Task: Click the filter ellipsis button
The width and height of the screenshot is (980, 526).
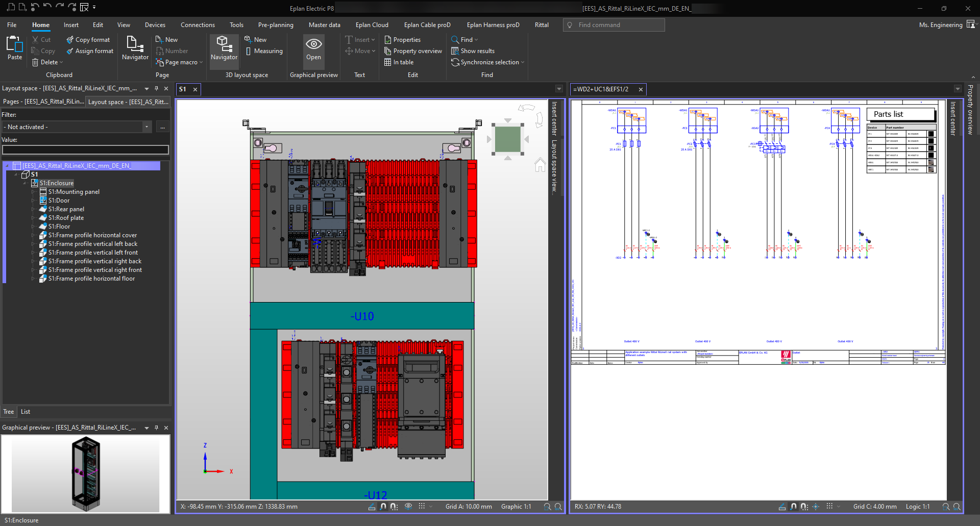Action: coord(162,127)
